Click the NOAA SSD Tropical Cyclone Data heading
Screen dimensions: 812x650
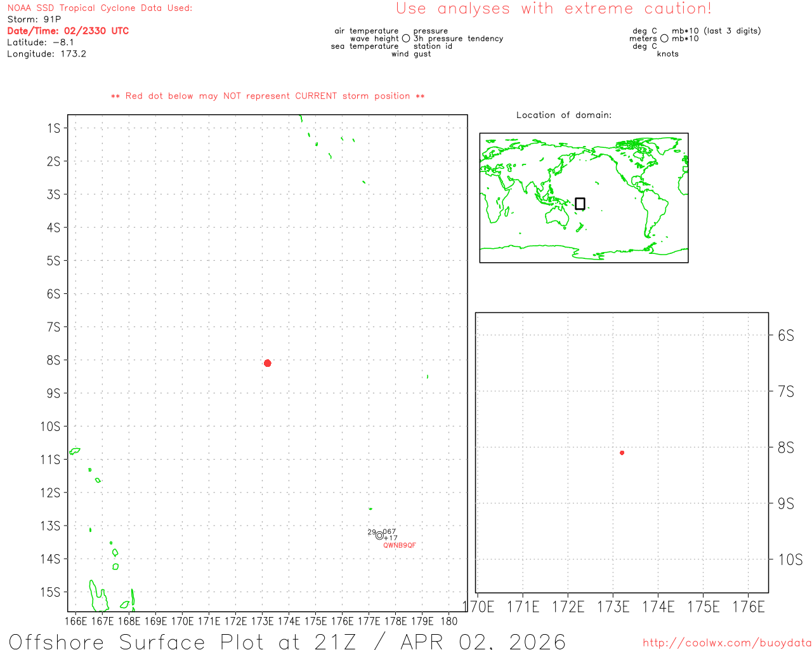[x=100, y=8]
